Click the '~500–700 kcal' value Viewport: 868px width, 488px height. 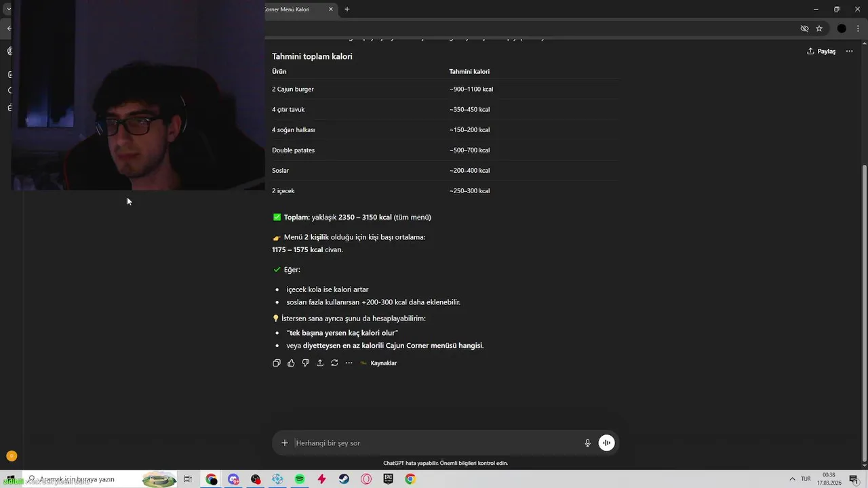point(469,150)
